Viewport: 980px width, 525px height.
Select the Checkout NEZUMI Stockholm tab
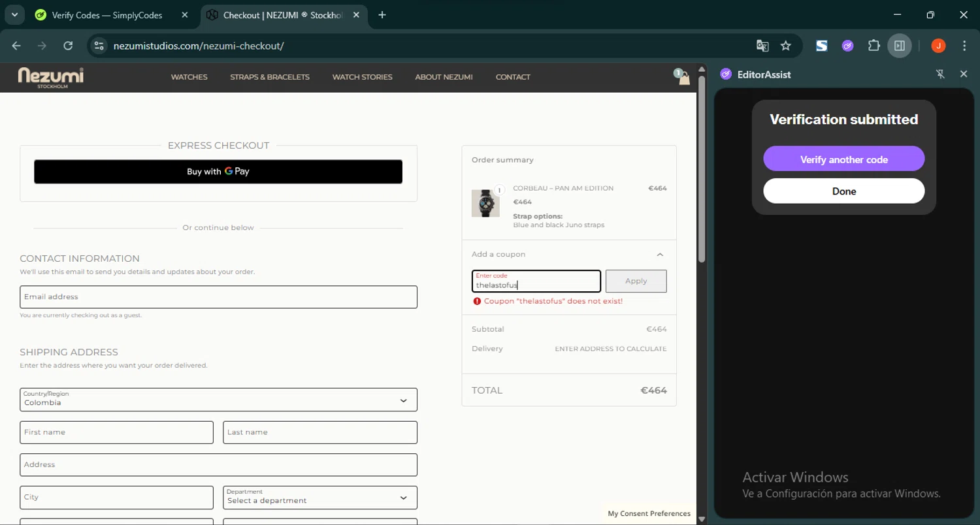click(x=284, y=15)
